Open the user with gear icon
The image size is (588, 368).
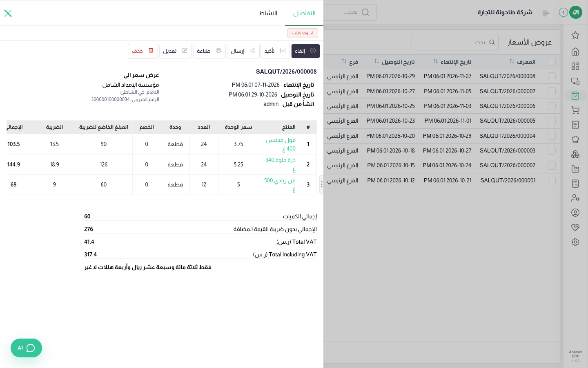pyautogui.click(x=575, y=198)
